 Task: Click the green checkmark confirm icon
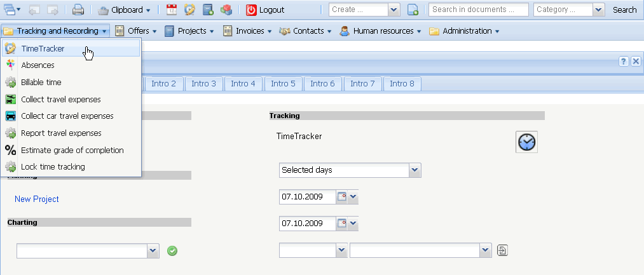tap(172, 250)
